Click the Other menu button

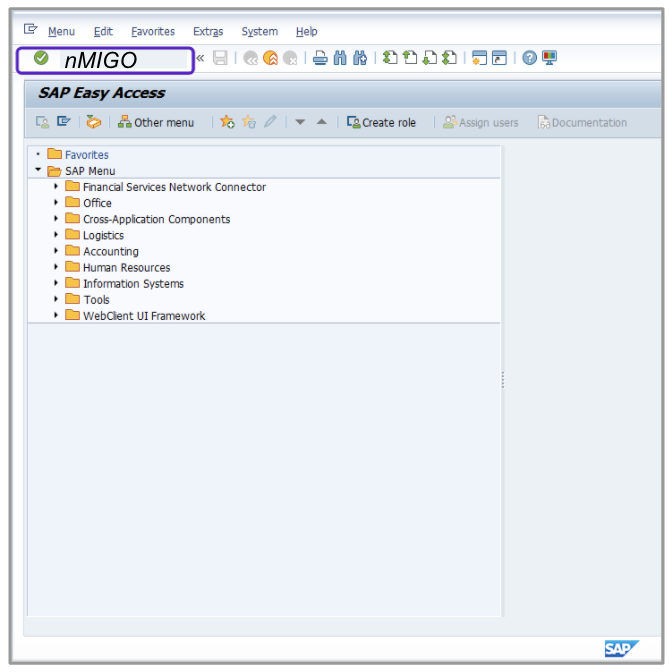click(x=156, y=122)
